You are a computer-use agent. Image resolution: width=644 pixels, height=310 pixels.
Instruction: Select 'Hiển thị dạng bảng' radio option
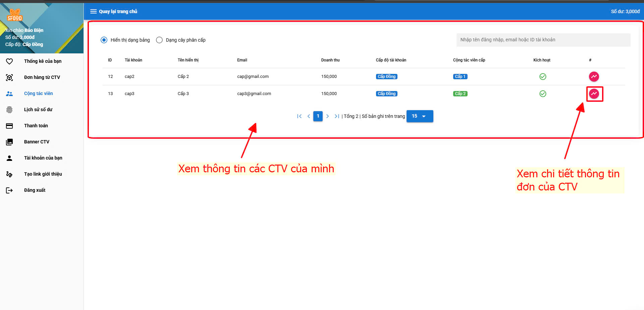pos(104,40)
